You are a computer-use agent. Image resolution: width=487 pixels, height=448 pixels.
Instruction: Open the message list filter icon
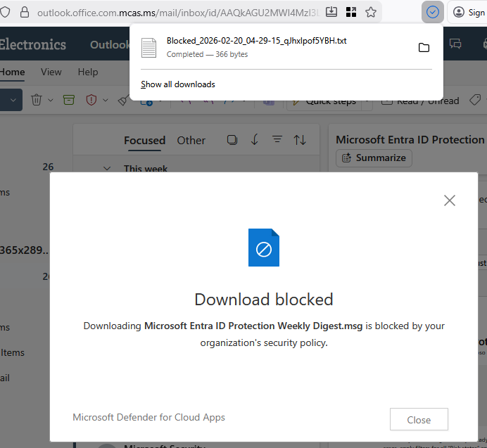pyautogui.click(x=277, y=140)
